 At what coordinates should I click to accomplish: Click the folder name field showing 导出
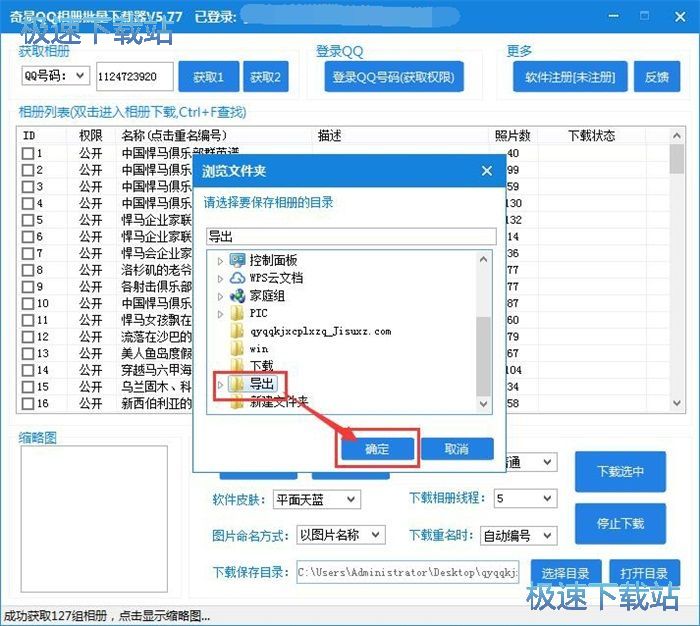pos(351,236)
